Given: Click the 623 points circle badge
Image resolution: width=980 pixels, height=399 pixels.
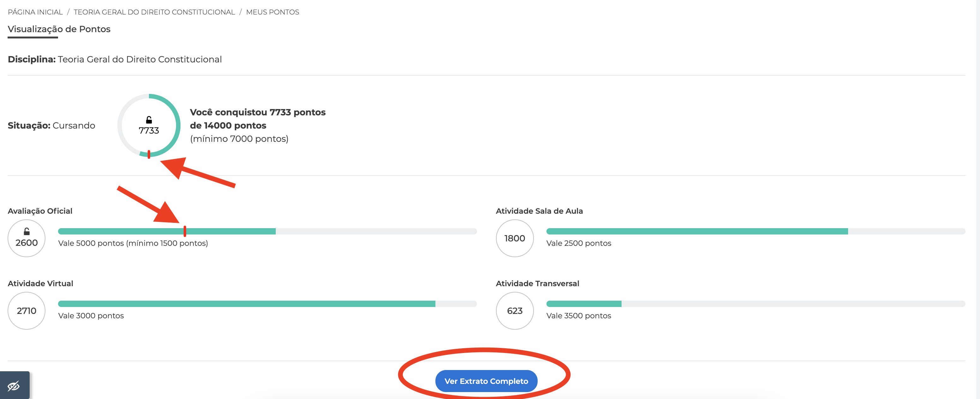Looking at the screenshot, I should (514, 311).
